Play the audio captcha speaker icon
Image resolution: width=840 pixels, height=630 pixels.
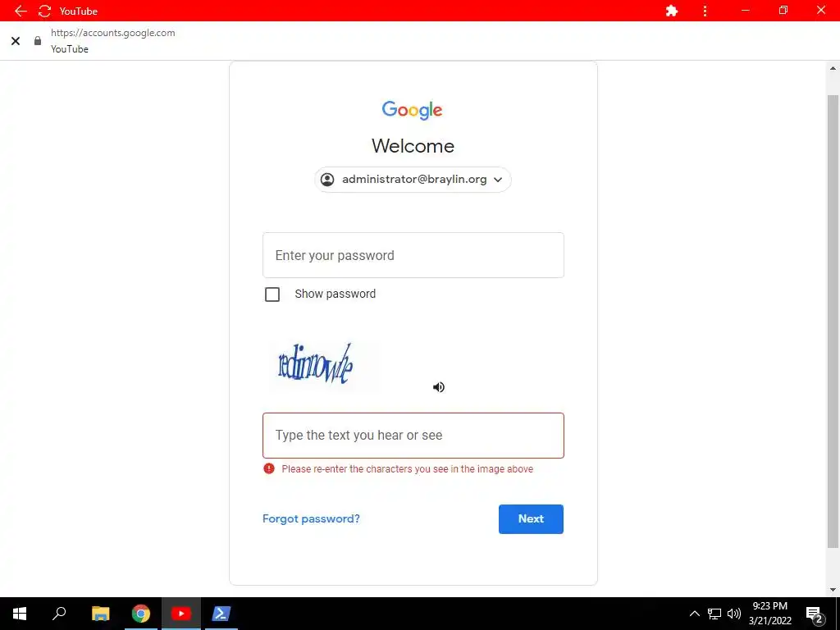(439, 387)
